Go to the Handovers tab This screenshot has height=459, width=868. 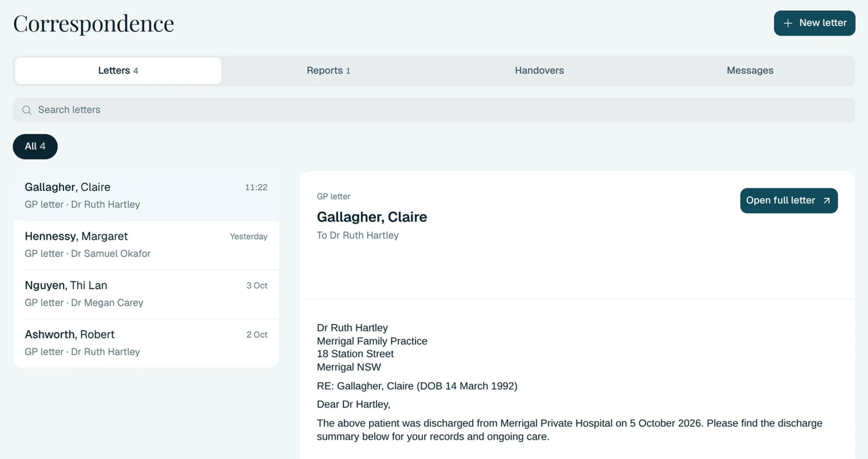tap(539, 70)
